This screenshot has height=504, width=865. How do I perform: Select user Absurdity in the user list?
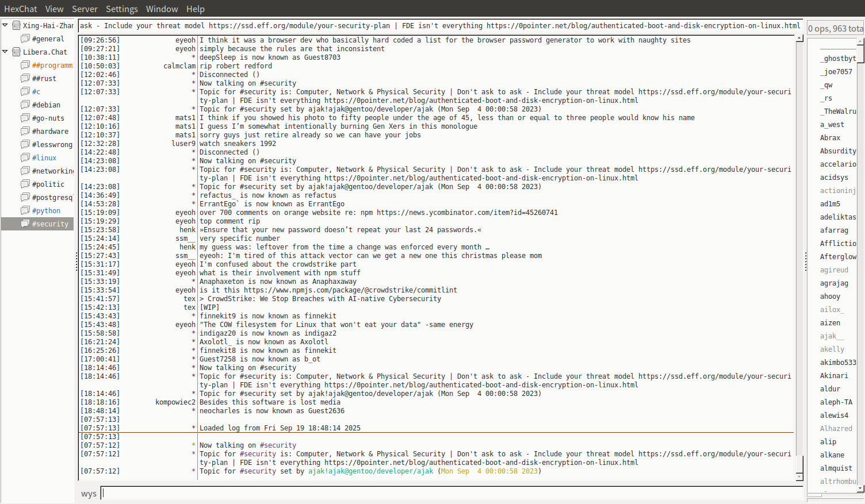click(x=838, y=151)
